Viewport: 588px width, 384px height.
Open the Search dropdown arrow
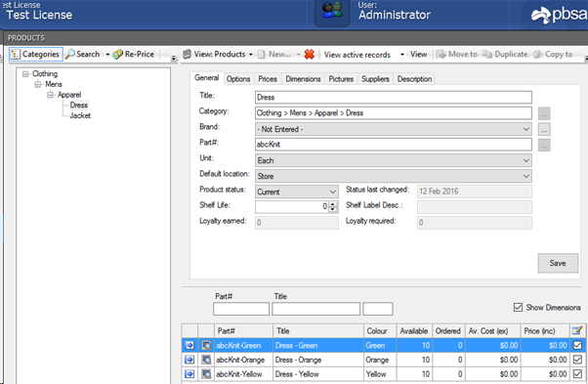(107, 55)
